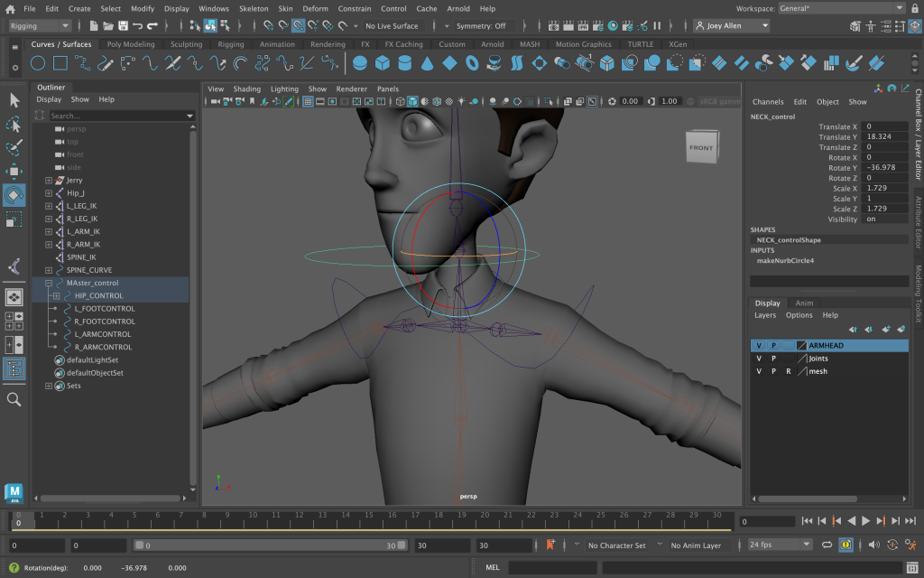Click the playback range slider bar
Viewport: 924px width, 578px height.
click(x=271, y=545)
